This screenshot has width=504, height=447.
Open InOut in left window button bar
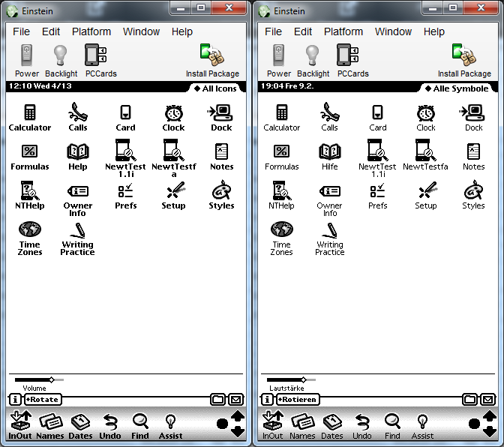coord(20,424)
